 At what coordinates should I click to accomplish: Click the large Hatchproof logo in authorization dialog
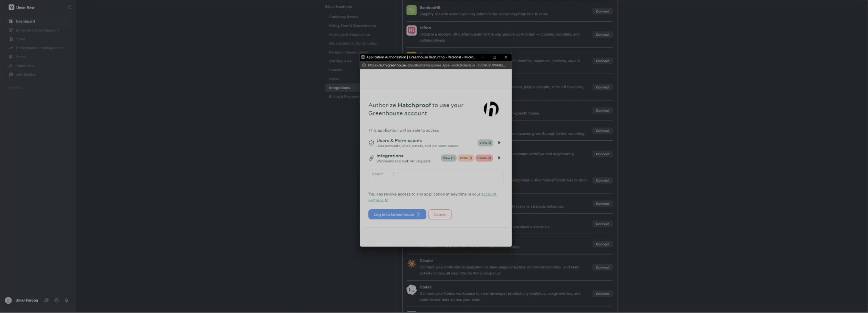[491, 109]
